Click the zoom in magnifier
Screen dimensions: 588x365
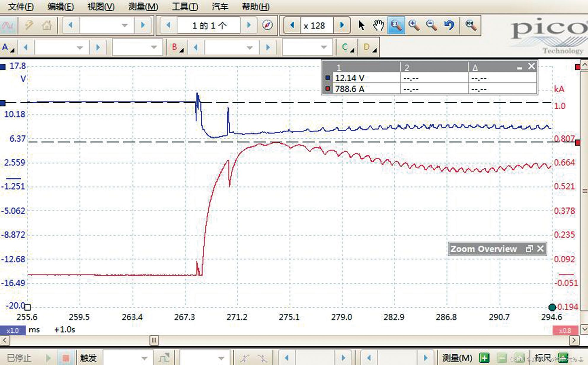[414, 26]
